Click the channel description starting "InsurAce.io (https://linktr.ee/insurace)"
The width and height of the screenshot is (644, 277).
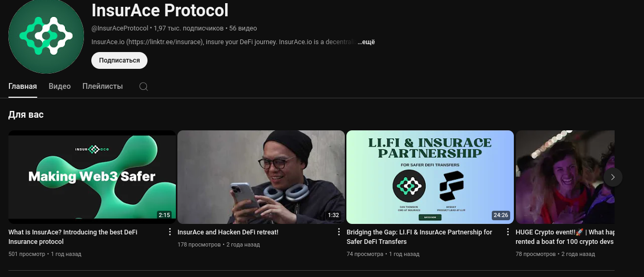[224, 42]
